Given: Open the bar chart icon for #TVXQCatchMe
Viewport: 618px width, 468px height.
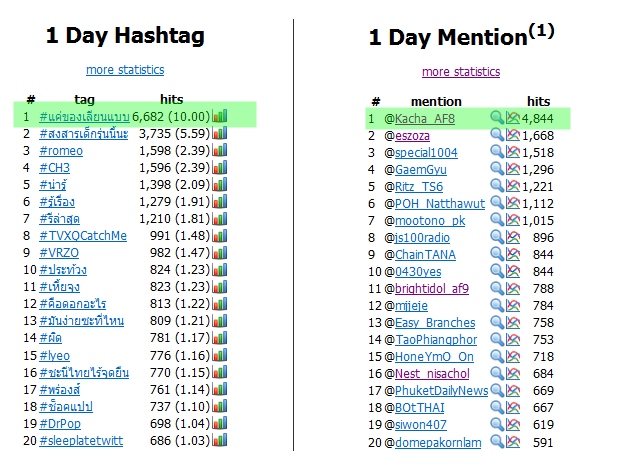Looking at the screenshot, I should point(220,235).
